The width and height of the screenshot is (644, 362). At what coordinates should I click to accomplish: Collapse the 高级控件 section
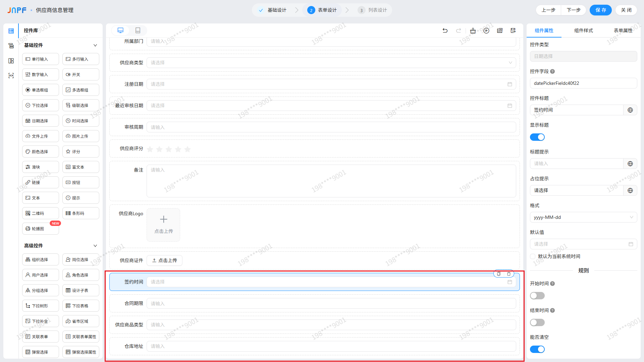pos(95,246)
